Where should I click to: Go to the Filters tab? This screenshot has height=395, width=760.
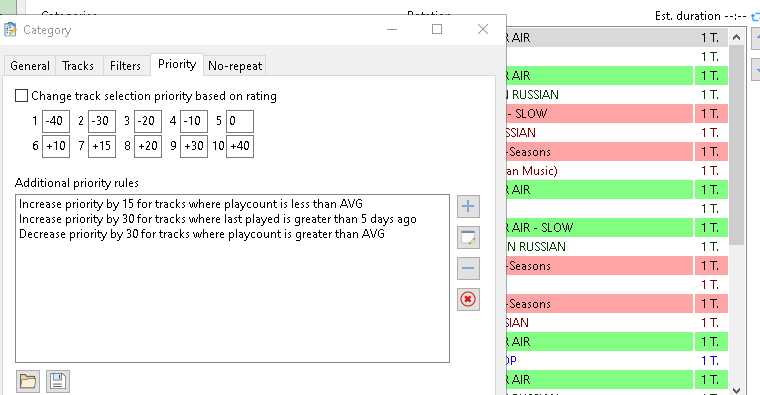coord(125,66)
